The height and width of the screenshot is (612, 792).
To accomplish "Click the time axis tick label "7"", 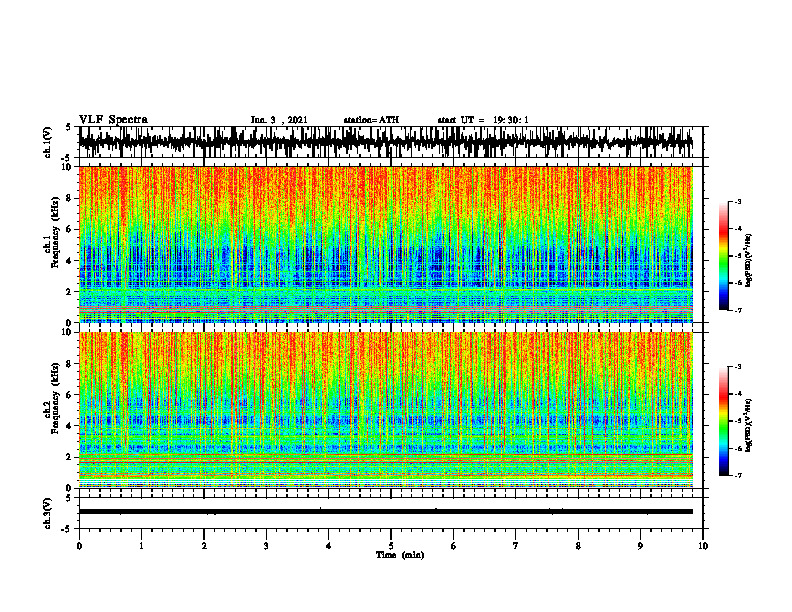I will point(516,546).
